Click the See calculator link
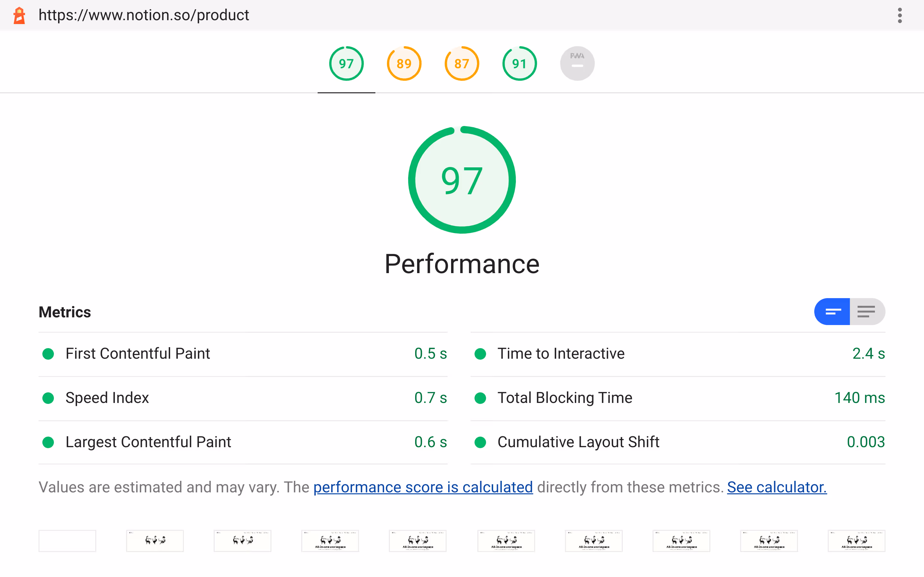This screenshot has height=577, width=924. point(777,487)
